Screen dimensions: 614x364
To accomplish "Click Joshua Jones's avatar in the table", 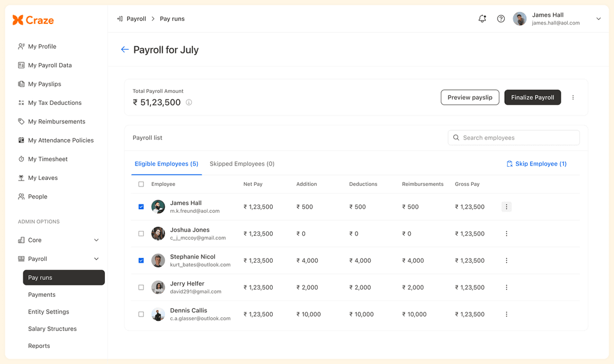I will (158, 233).
